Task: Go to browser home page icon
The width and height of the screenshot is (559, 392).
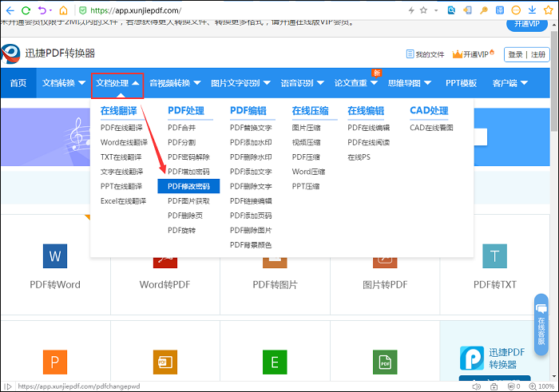Action: (63, 10)
